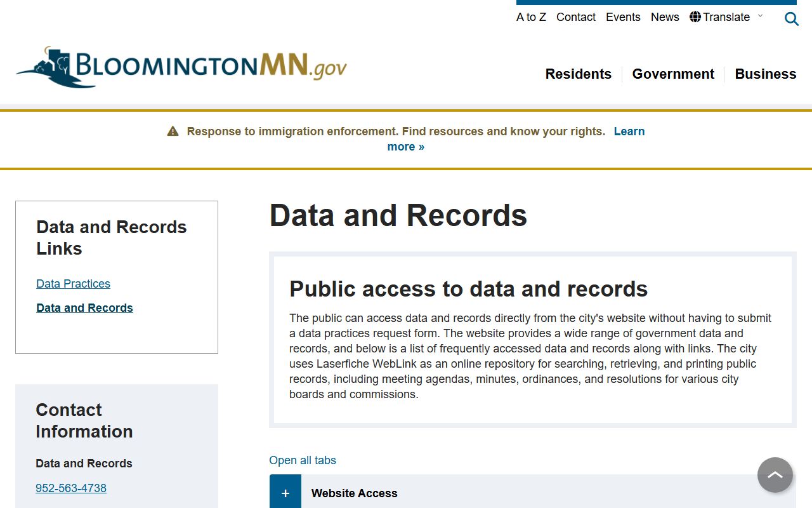Viewport: 812px width, 508px height.
Task: Open the Events link
Action: click(x=623, y=17)
